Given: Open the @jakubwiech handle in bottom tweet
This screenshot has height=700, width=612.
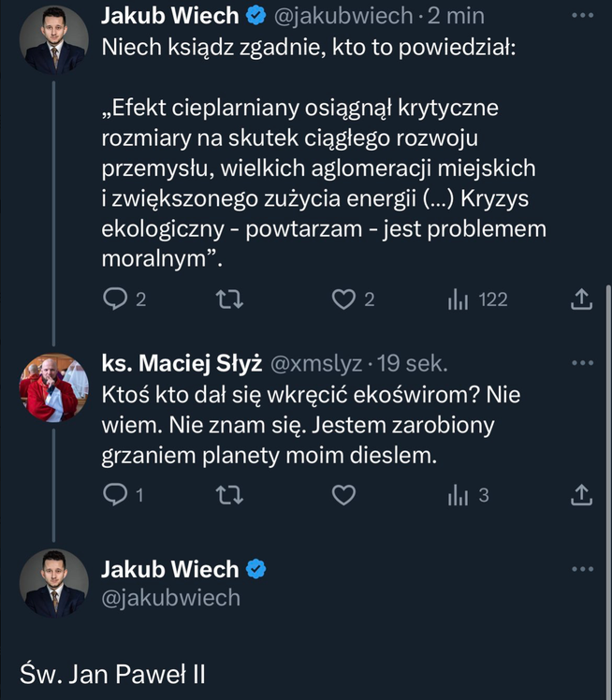Looking at the screenshot, I should 170,597.
